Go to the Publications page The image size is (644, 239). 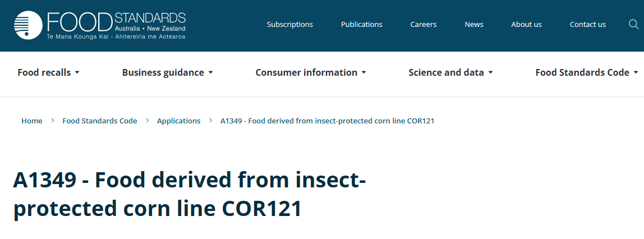(x=362, y=24)
